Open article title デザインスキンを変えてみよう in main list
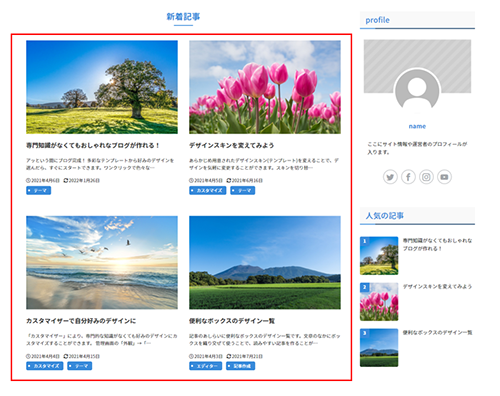500x396 pixels. tap(232, 146)
